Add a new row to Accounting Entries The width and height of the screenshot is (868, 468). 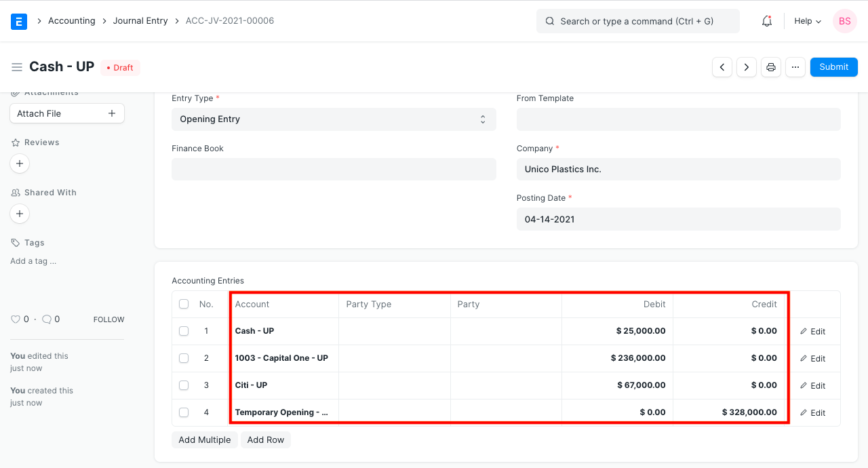tap(265, 440)
